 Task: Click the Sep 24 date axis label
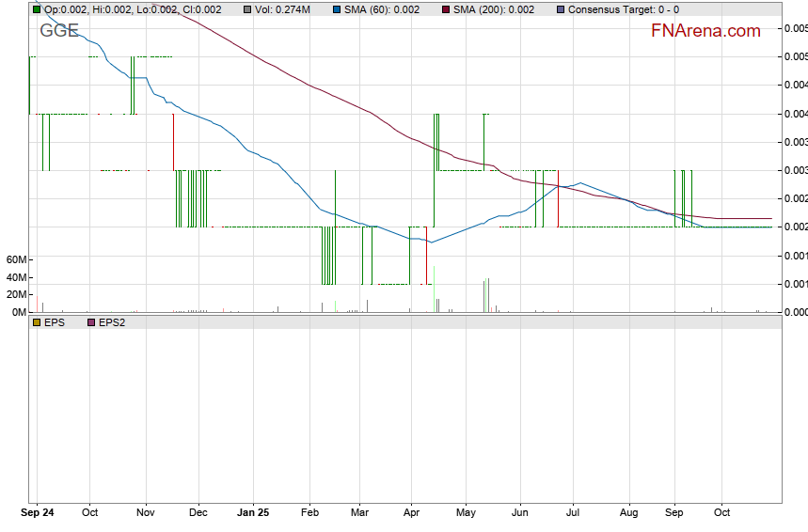coord(37,513)
